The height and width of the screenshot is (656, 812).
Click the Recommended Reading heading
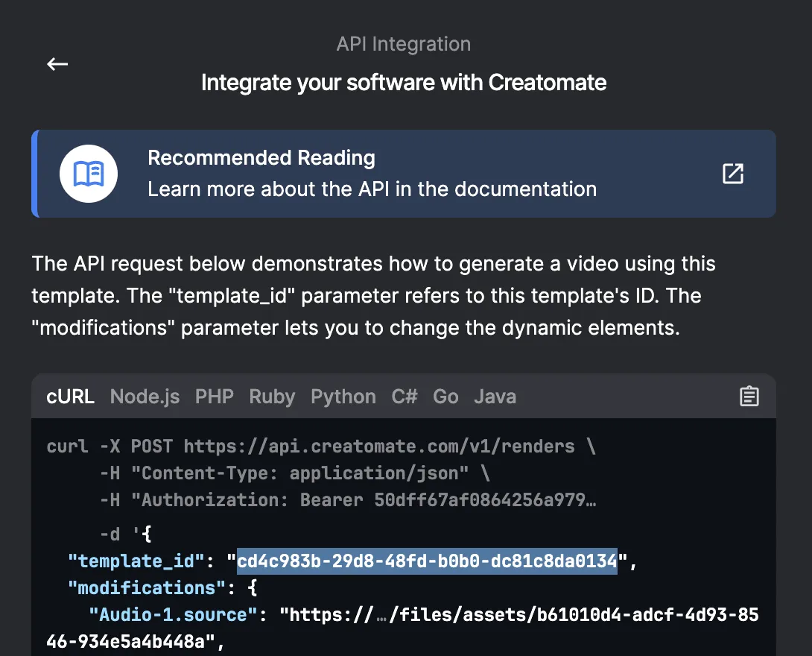point(261,158)
